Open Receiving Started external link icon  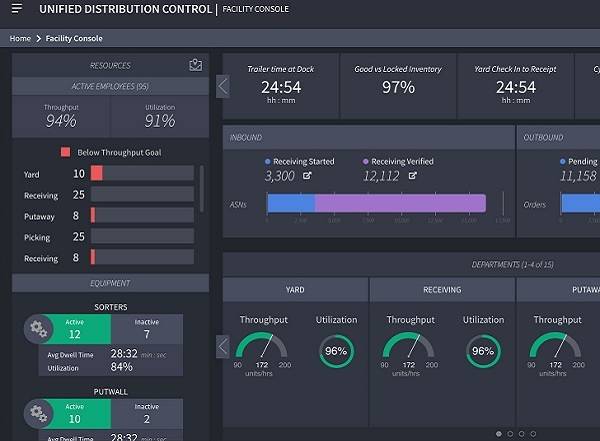point(305,176)
